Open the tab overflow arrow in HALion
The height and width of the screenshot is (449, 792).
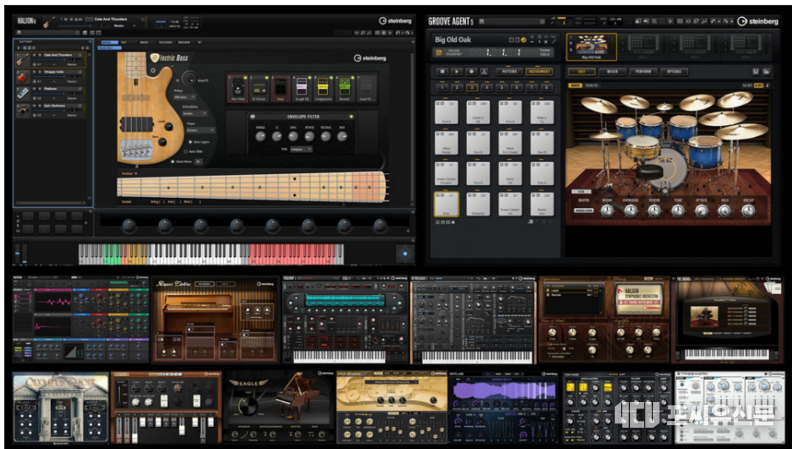coord(199,42)
